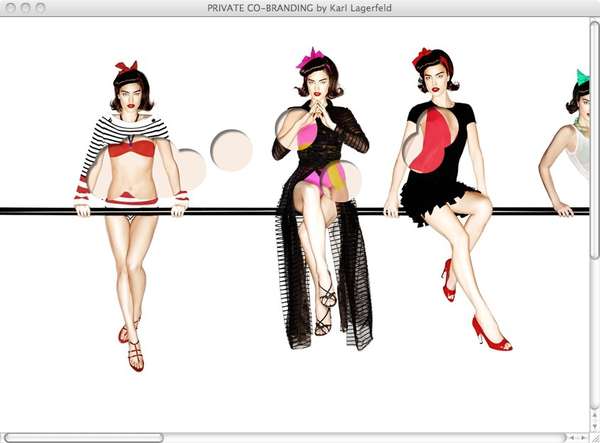Click the scroll-left arrow of horizontal scrollbar
The image size is (600, 443).
click(x=572, y=437)
